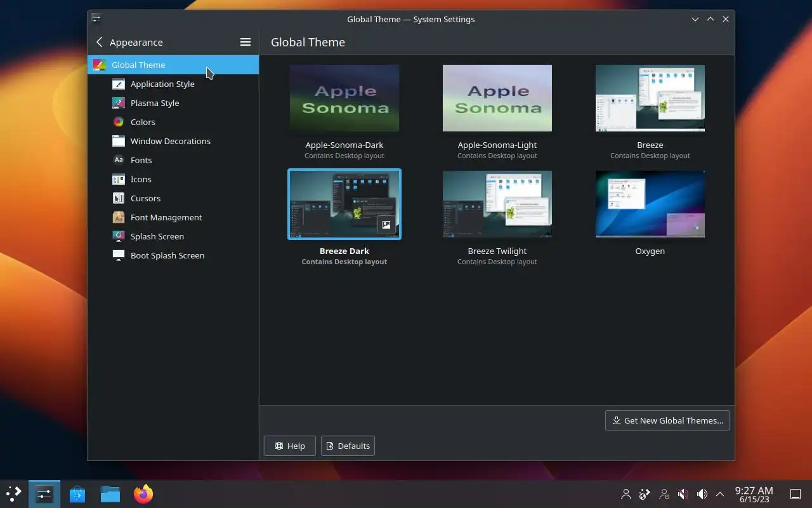Click the Breeze Dark label text
Screen dimensions: 812x508
pyautogui.click(x=344, y=251)
